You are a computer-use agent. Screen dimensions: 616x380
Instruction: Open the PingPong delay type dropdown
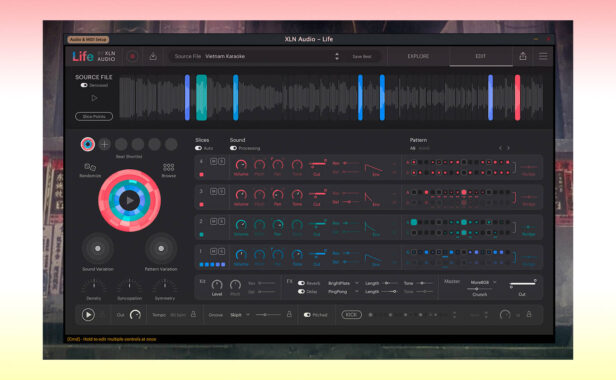pyautogui.click(x=343, y=292)
